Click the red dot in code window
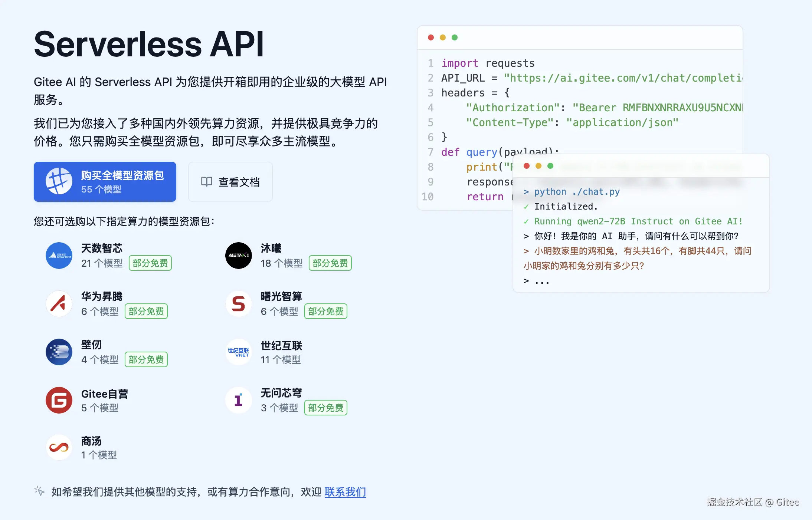This screenshot has height=520, width=812. pyautogui.click(x=431, y=37)
